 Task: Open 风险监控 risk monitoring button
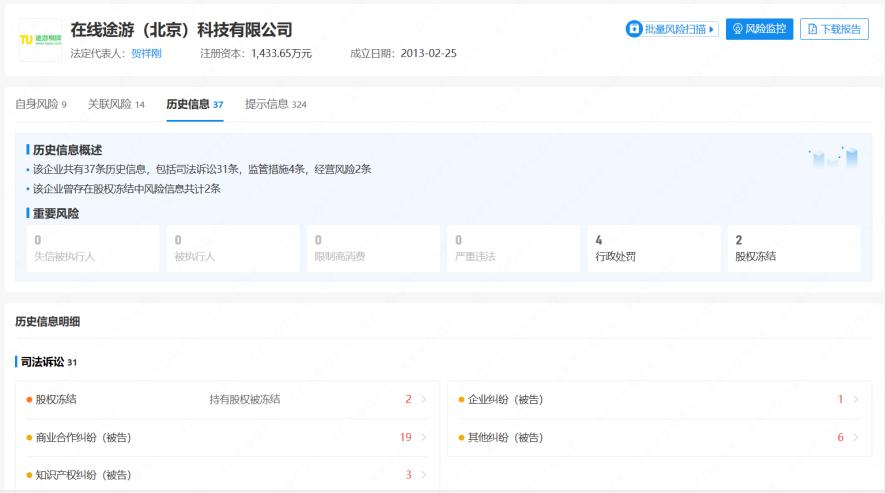(x=759, y=29)
